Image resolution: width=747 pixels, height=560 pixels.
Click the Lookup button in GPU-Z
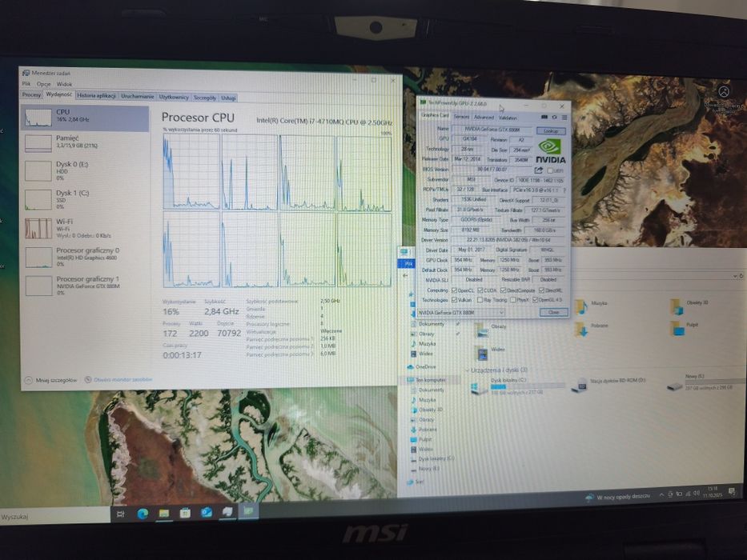point(551,131)
